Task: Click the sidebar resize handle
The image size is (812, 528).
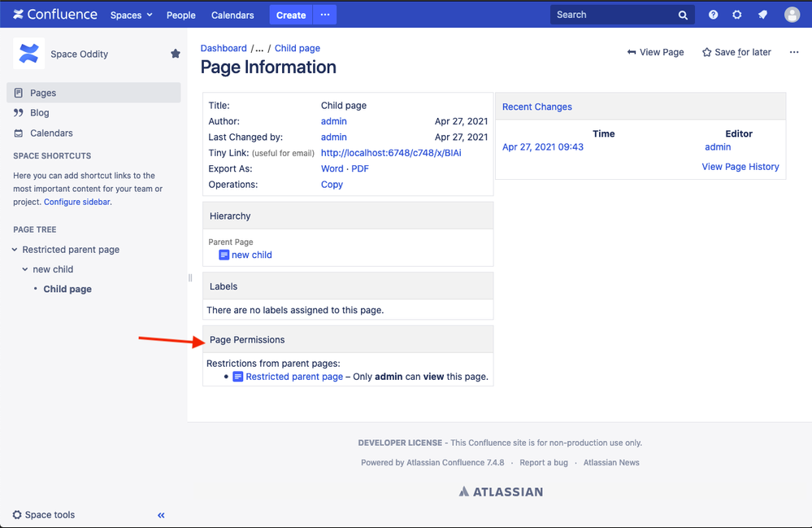Action: click(x=190, y=277)
